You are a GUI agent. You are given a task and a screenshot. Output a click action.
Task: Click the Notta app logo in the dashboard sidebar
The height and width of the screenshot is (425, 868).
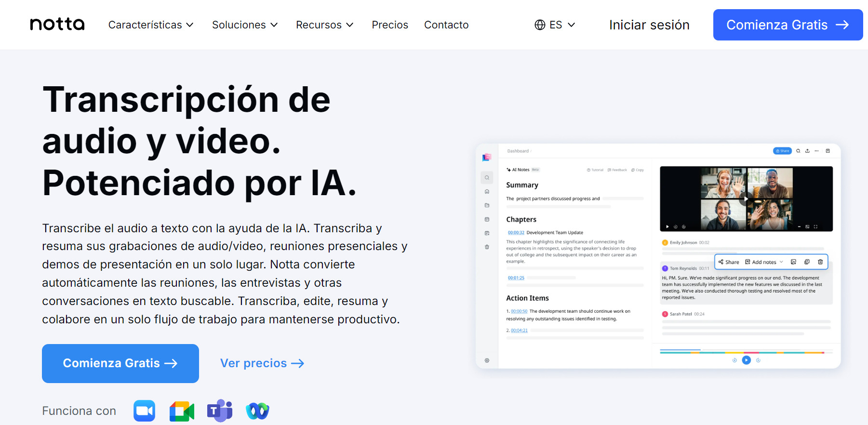pos(487,157)
